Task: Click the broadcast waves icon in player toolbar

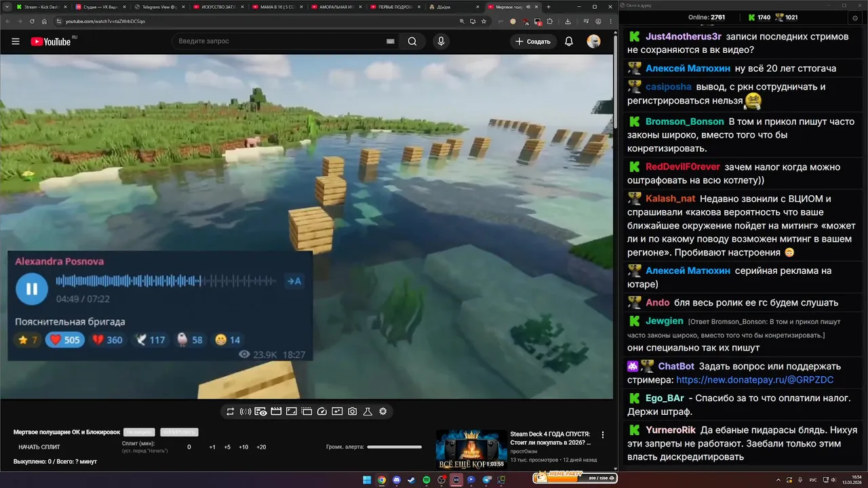Action: pos(245,411)
